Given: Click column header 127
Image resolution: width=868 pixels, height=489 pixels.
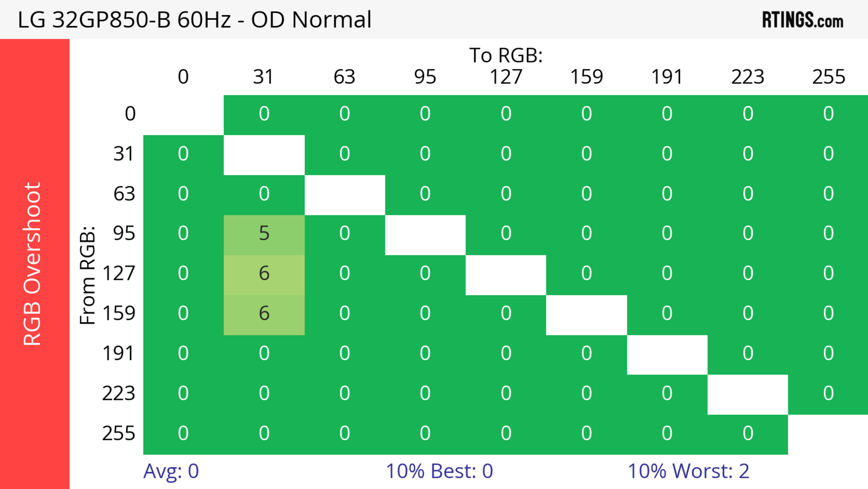Looking at the screenshot, I should pos(506,77).
